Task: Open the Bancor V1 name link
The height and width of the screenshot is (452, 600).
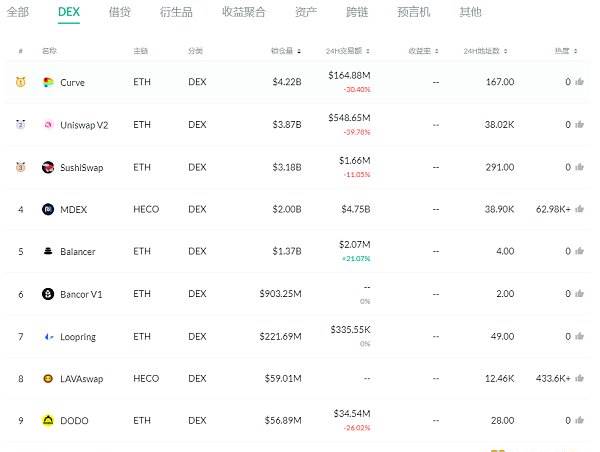Action: tap(81, 294)
